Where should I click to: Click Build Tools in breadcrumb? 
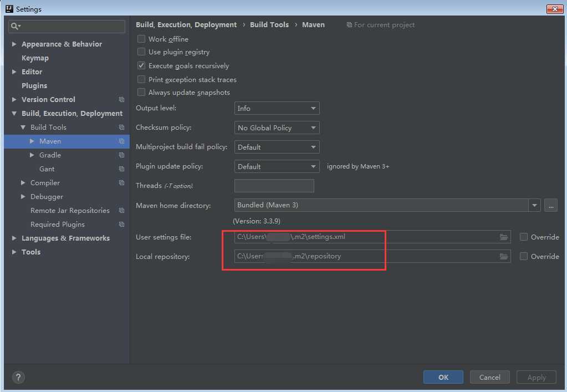click(269, 24)
